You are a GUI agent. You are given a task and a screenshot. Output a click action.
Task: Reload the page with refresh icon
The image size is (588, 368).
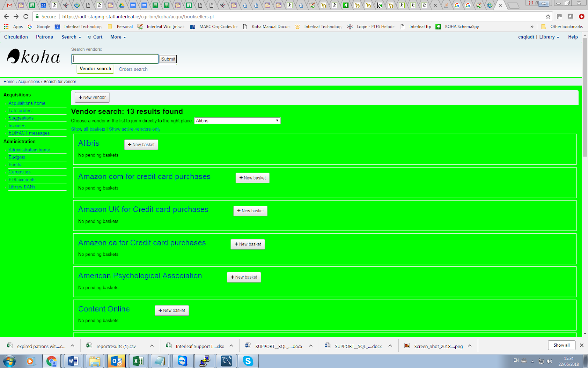click(x=26, y=17)
